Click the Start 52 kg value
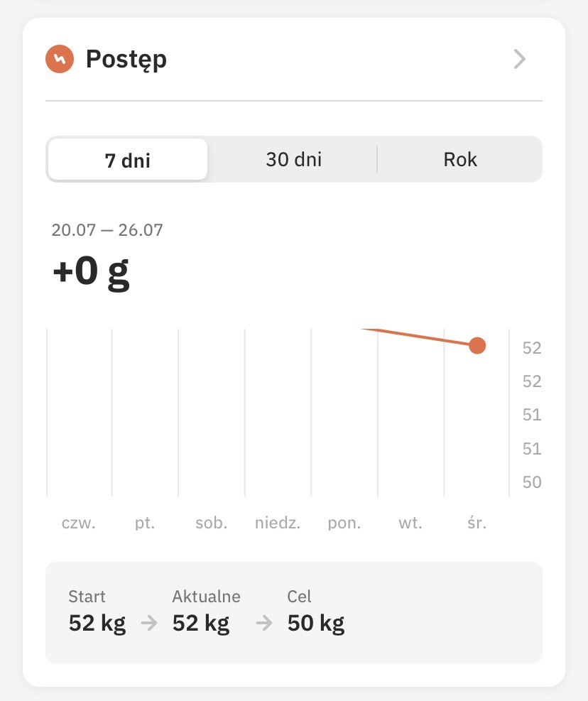Image resolution: width=588 pixels, height=701 pixels. tap(97, 623)
